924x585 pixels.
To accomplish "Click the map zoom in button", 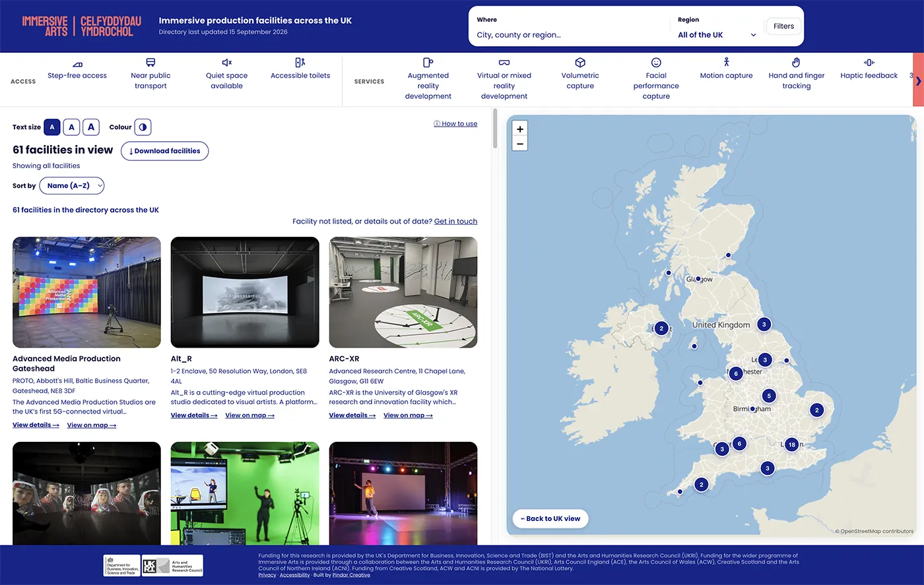I will coord(520,129).
